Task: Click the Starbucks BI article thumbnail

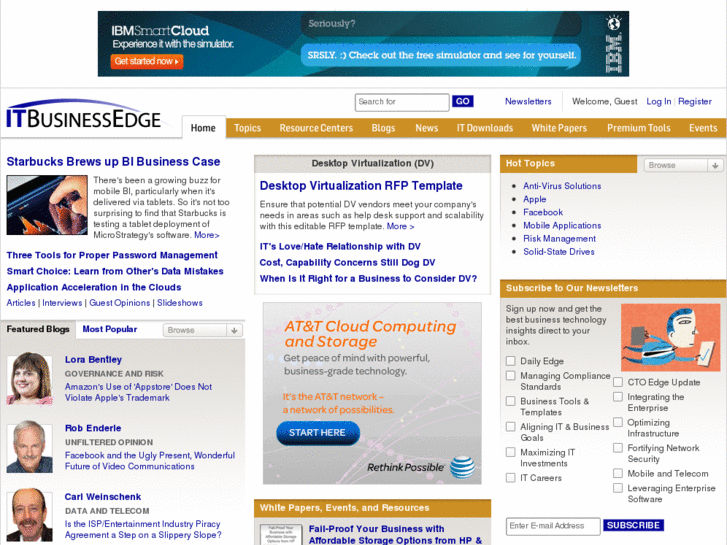Action: coord(47,205)
